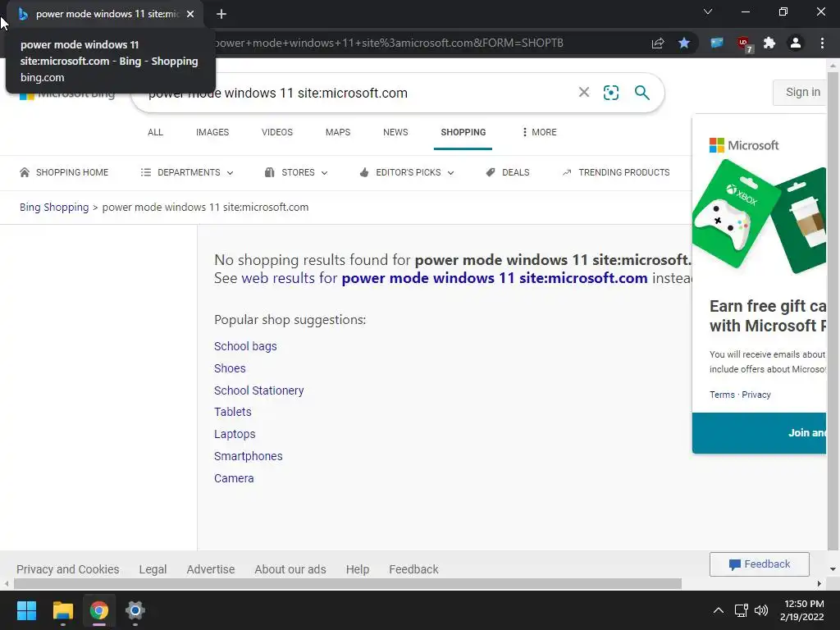The width and height of the screenshot is (840, 630).
Task: Open Trending Products
Action: (616, 172)
